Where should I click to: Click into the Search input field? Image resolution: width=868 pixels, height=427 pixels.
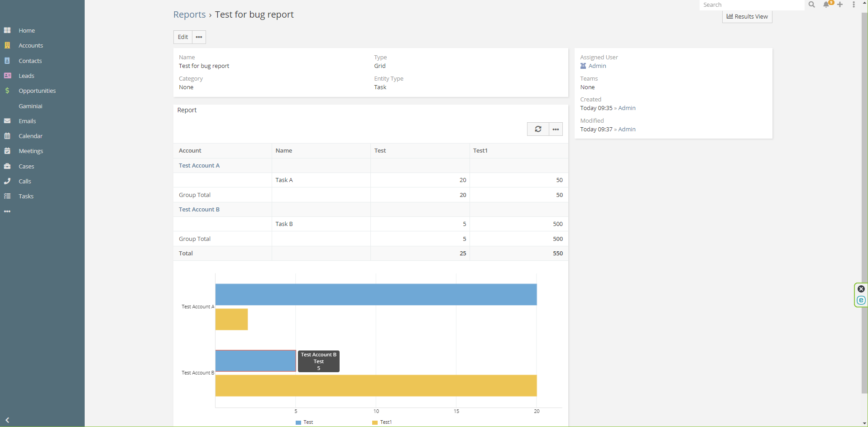[x=752, y=5]
